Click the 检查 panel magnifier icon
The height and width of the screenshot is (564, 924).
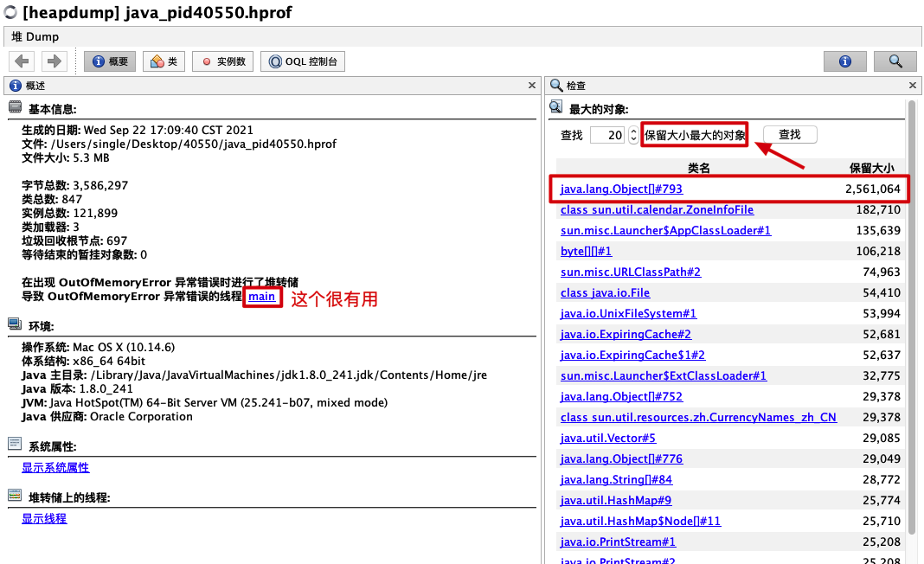(555, 86)
